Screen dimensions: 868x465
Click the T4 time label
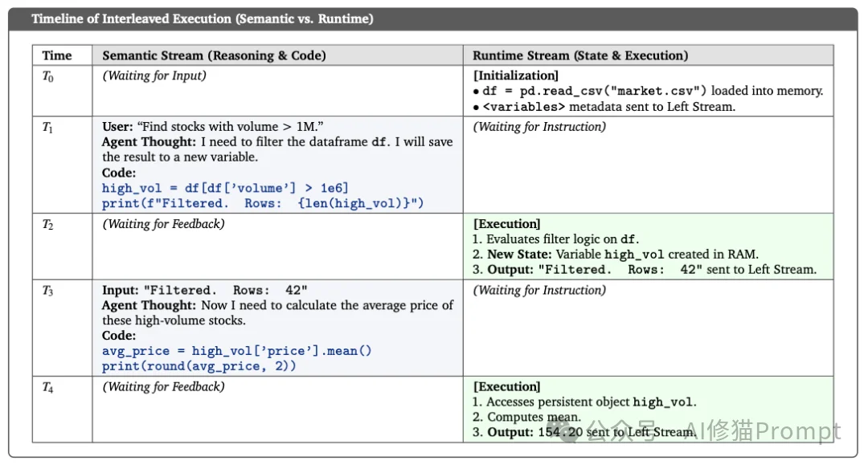[48, 387]
